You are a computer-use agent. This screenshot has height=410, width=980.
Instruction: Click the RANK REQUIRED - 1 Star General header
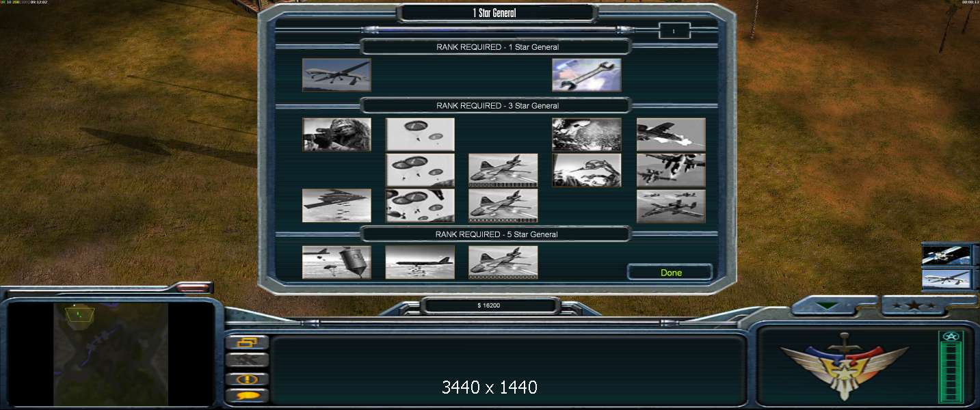(x=497, y=47)
